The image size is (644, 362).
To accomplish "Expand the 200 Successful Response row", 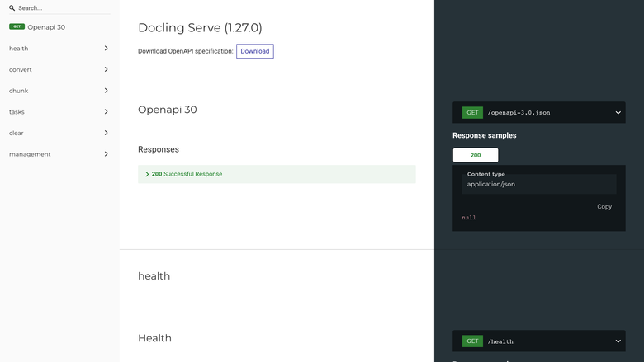I will [x=277, y=174].
